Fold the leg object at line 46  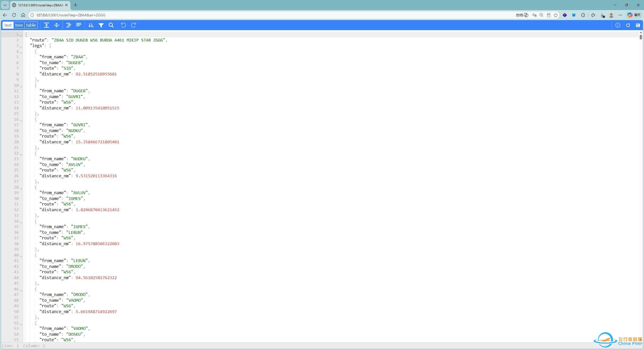(x=21, y=290)
